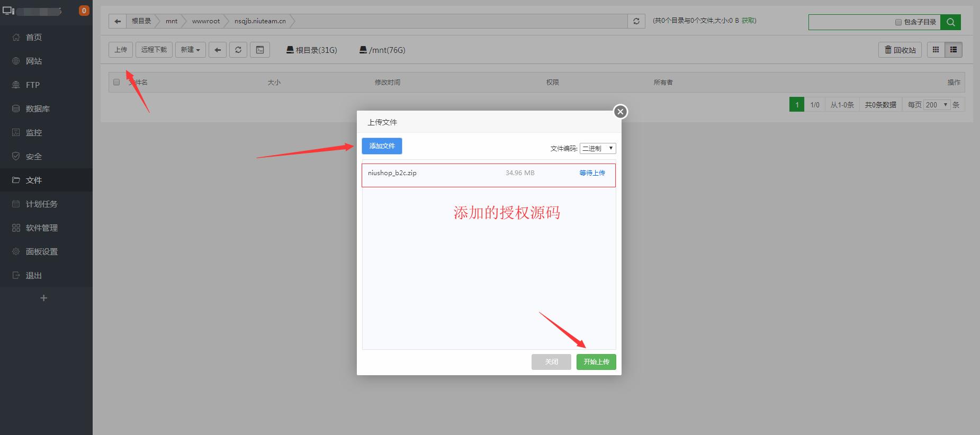Open the 安全 security page
The image size is (980, 435).
click(x=34, y=156)
